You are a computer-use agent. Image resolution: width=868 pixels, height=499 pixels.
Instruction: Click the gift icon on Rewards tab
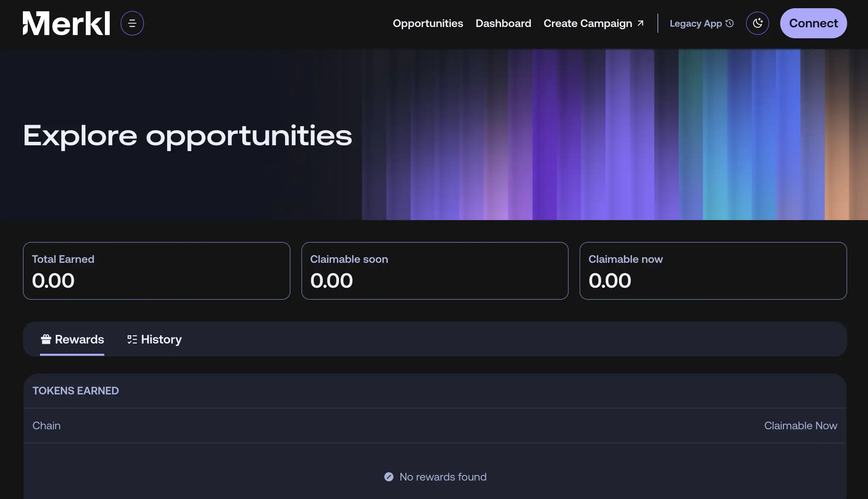pos(46,339)
